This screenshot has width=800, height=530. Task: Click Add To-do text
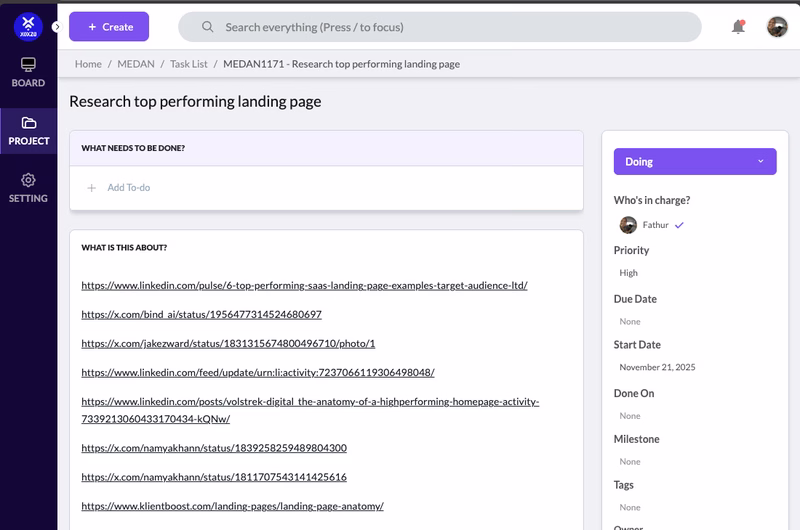tap(129, 188)
